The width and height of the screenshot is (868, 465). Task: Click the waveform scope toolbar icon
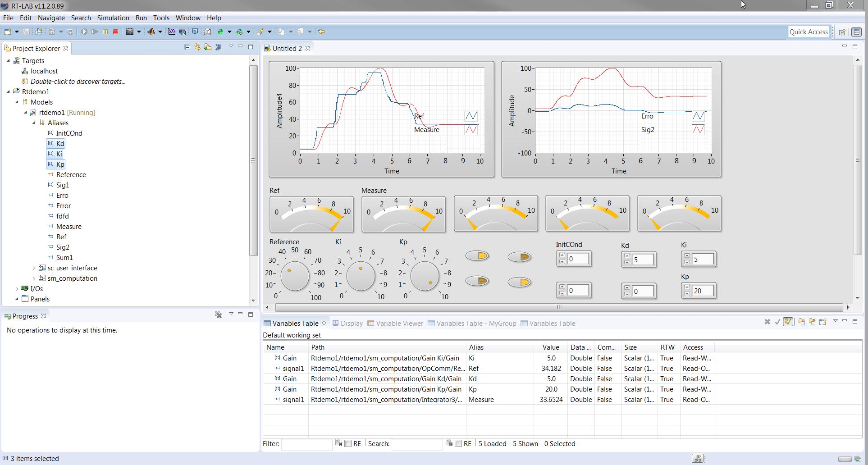point(172,32)
